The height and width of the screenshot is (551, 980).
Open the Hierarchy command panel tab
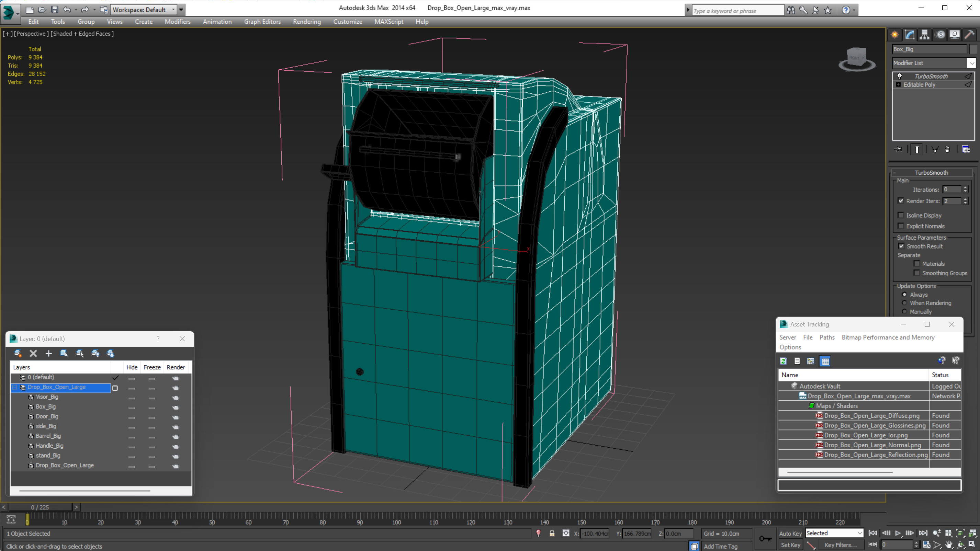[924, 35]
